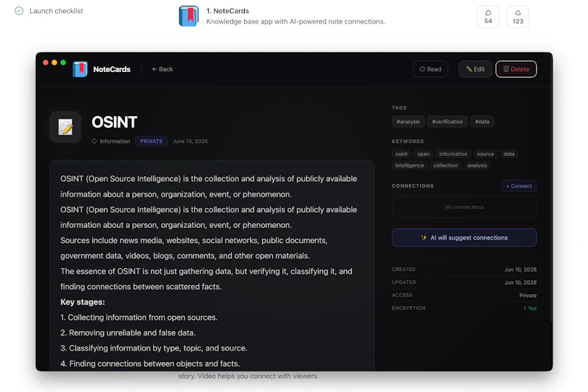Go back using the Back arrow
This screenshot has width=588, height=392.
[x=162, y=69]
